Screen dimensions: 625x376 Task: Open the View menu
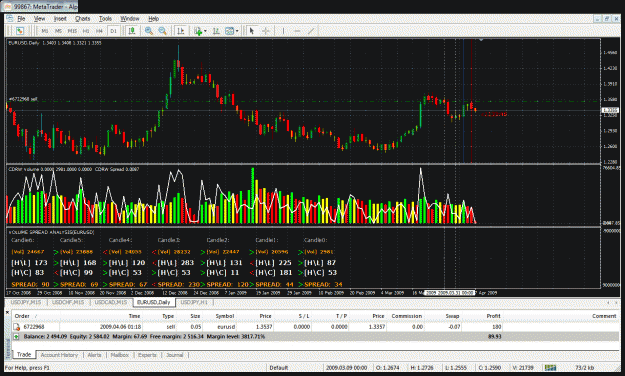click(x=39, y=19)
